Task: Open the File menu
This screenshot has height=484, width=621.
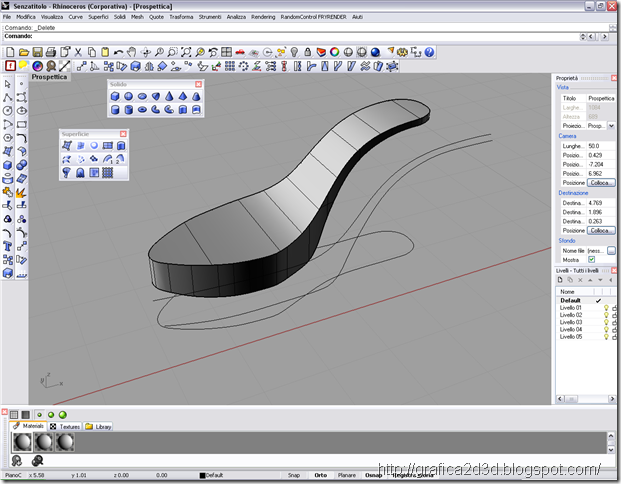Action: 7,17
